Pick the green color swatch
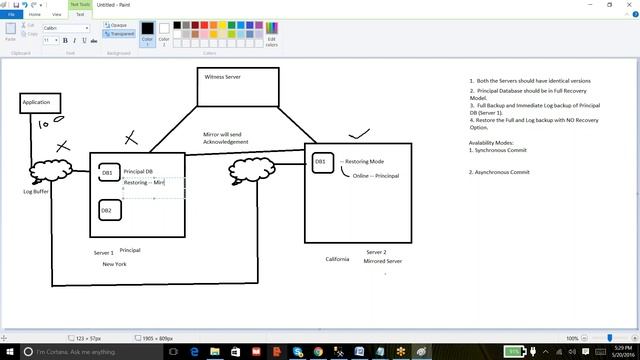The width and height of the screenshot is (640, 360). [x=231, y=25]
